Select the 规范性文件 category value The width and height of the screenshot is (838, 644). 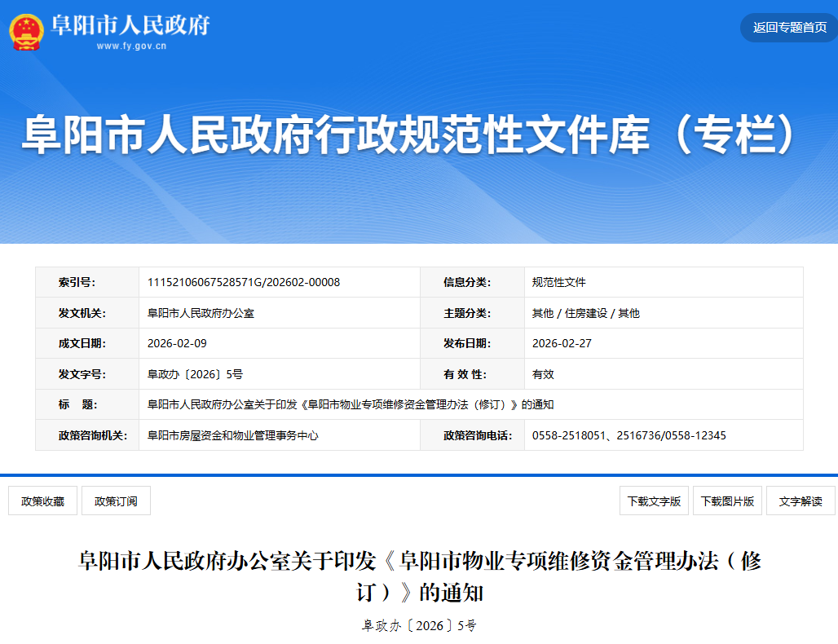[559, 282]
